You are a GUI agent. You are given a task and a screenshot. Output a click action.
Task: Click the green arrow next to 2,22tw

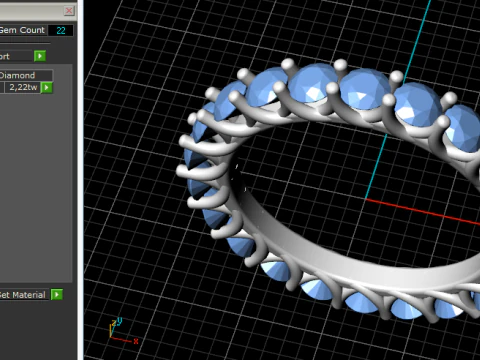click(47, 88)
